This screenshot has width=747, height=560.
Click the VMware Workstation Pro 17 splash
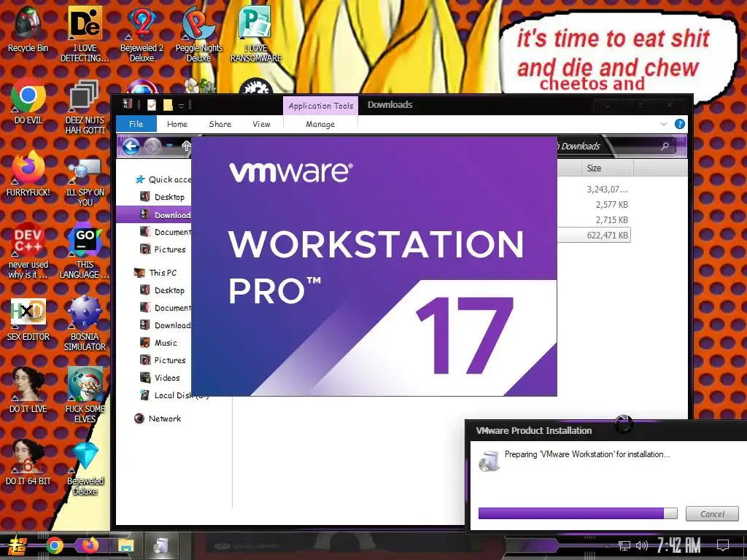[374, 267]
